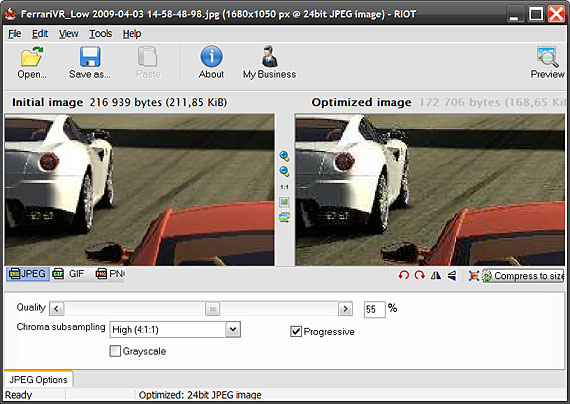
Task: Open the Chroma subsampling dropdown
Action: coord(233,329)
